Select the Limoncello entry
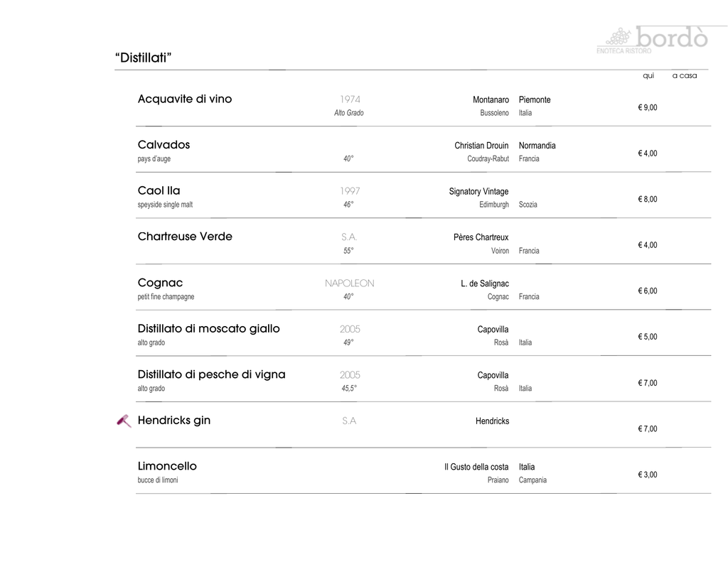Viewport: 728px width, 562px height. pyautogui.click(x=167, y=466)
